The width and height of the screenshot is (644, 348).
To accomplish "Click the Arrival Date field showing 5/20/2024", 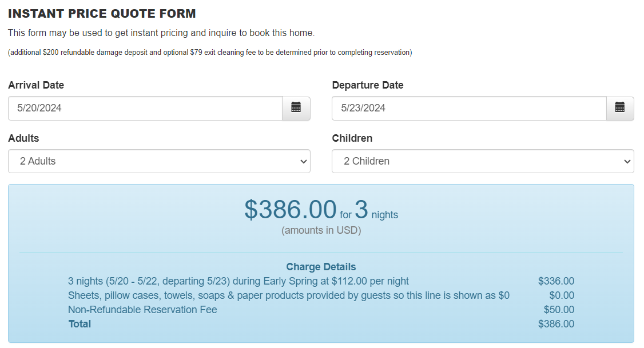I will pyautogui.click(x=145, y=108).
